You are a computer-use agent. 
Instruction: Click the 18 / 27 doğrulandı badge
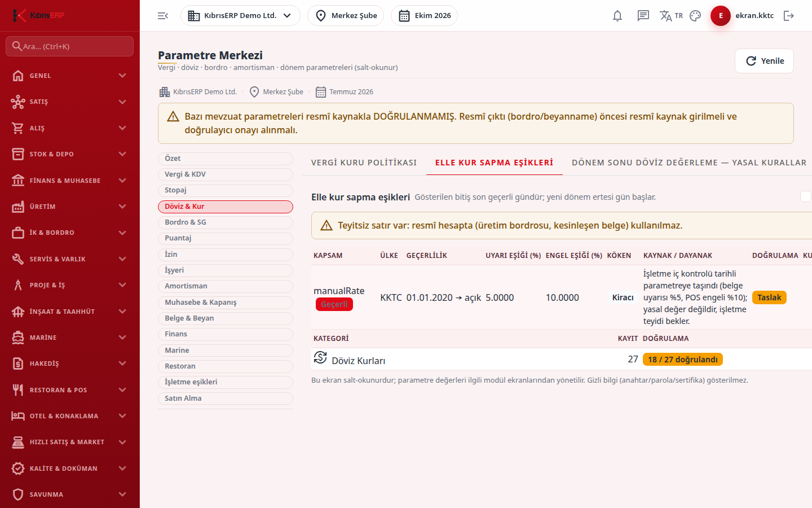683,360
